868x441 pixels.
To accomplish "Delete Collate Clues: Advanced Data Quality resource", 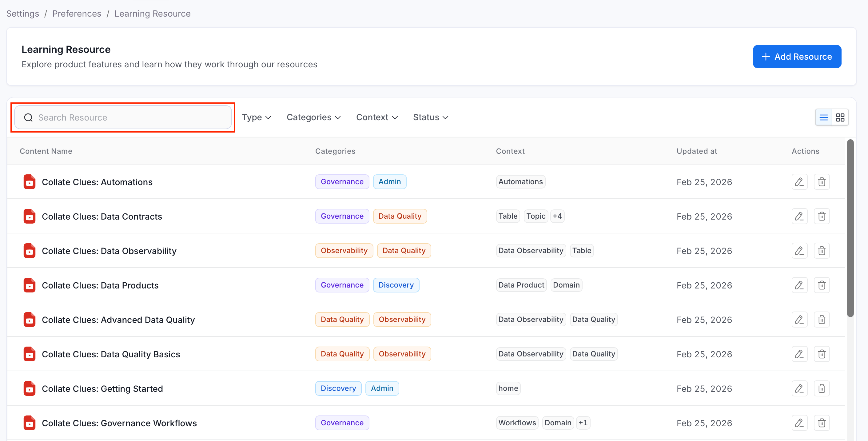I will 822,320.
